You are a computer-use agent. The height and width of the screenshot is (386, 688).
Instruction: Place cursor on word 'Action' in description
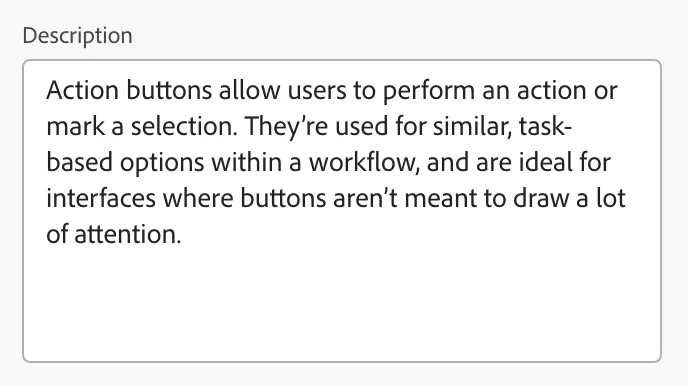82,90
